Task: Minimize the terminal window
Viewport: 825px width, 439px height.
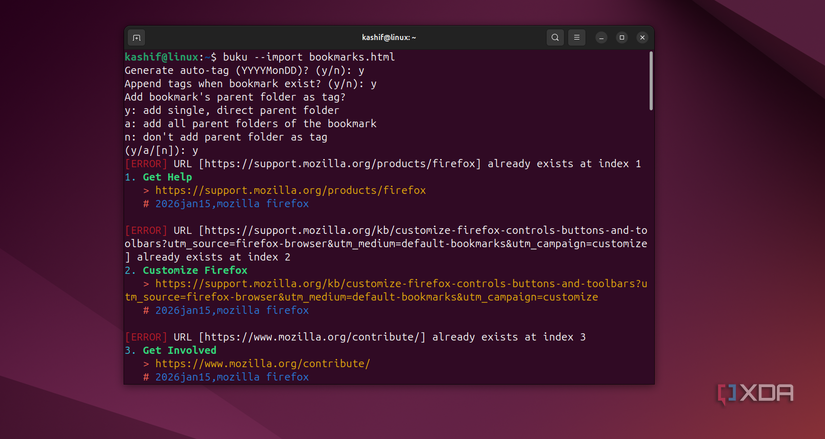Action: click(x=601, y=37)
